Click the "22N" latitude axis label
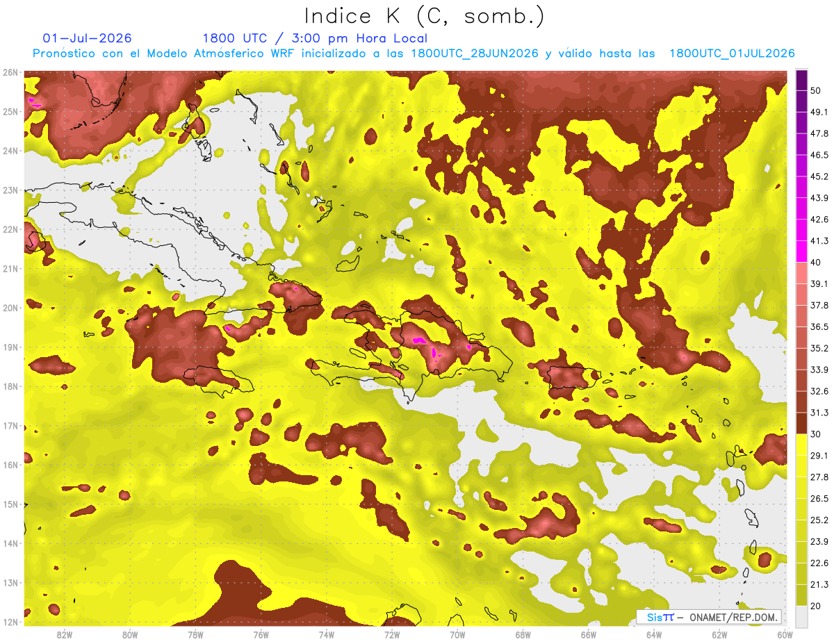Viewport: 834px width, 644px height. tap(10, 229)
